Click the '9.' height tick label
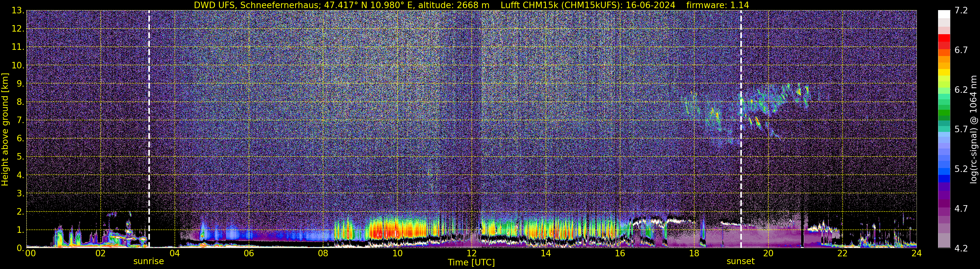 pos(20,83)
